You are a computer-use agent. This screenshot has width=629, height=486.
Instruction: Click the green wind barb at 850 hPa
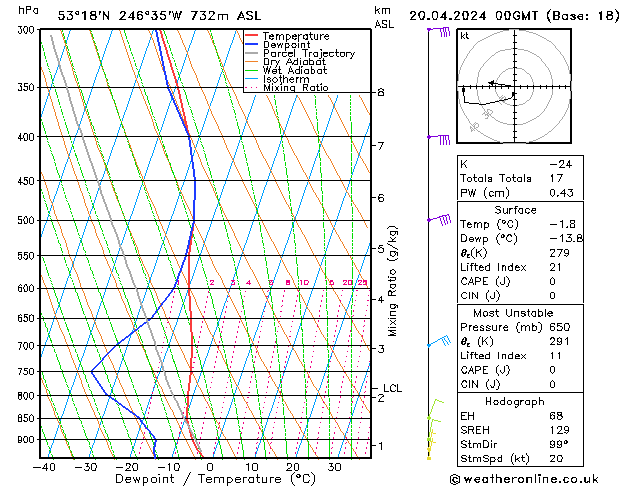435,409
